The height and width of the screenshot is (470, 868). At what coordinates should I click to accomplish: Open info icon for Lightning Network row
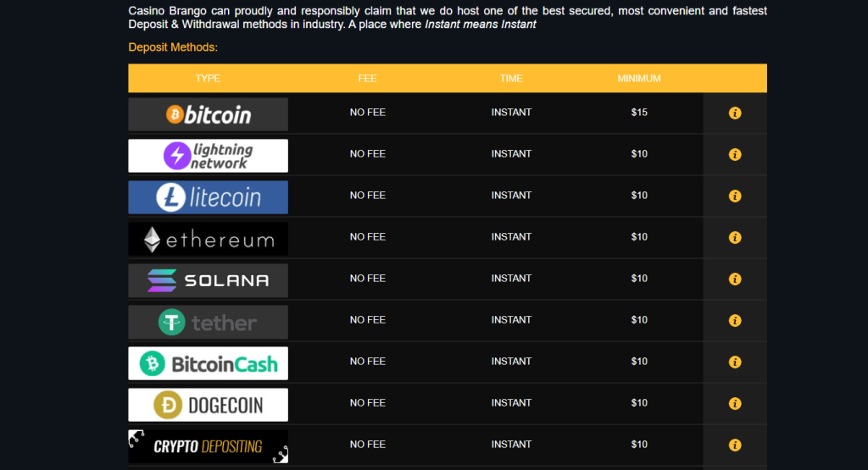[x=735, y=154]
